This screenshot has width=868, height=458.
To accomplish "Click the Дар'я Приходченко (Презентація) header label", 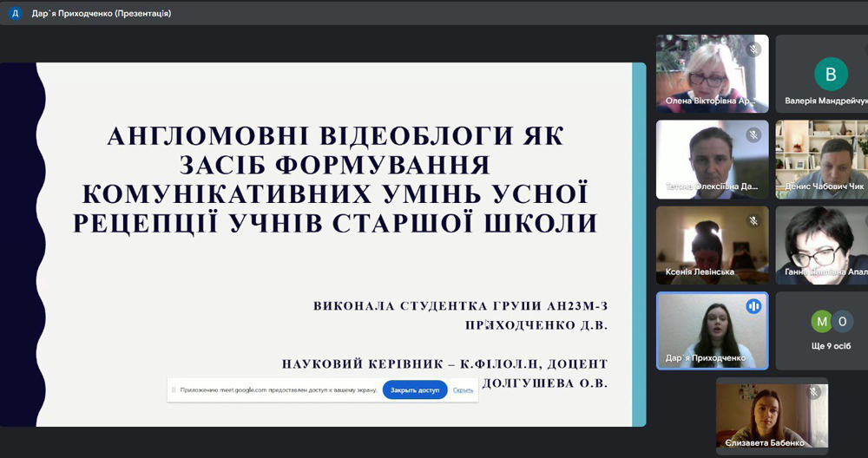I will (x=101, y=13).
